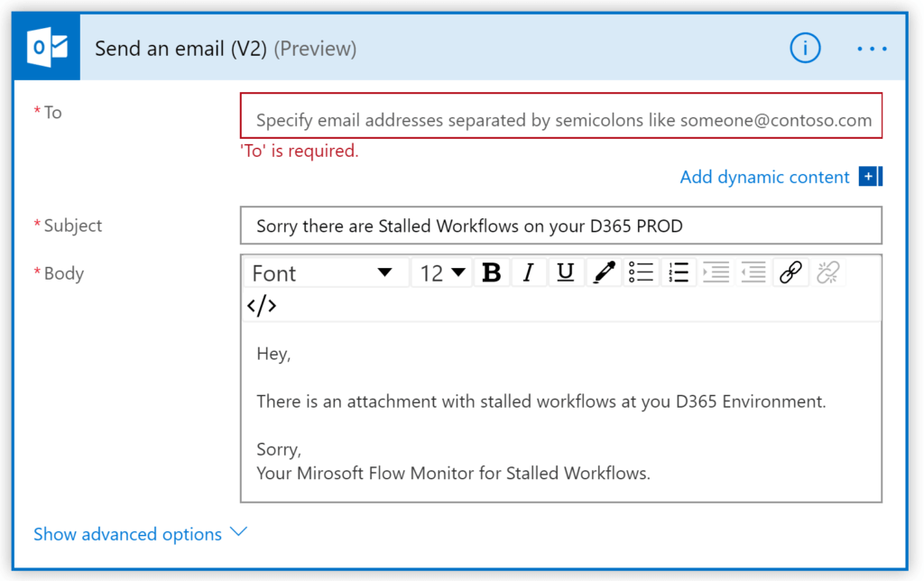Toggle bold formatting
This screenshot has height=581, width=924.
click(492, 272)
